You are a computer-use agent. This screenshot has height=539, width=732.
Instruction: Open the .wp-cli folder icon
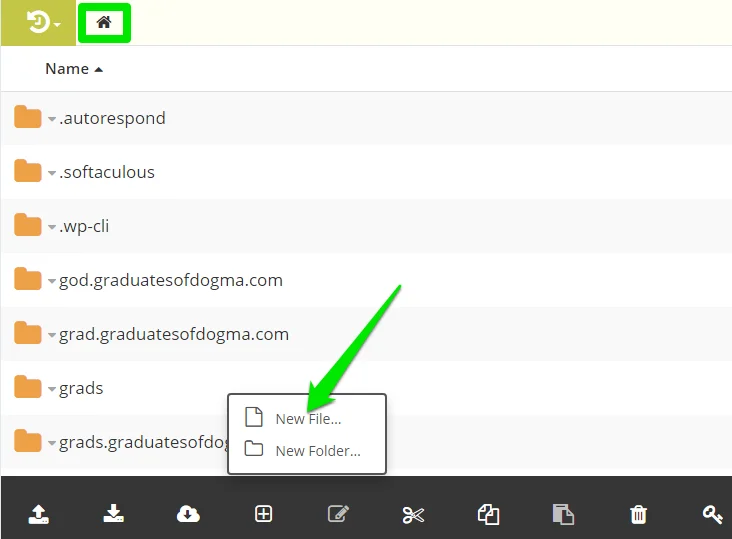tap(28, 225)
